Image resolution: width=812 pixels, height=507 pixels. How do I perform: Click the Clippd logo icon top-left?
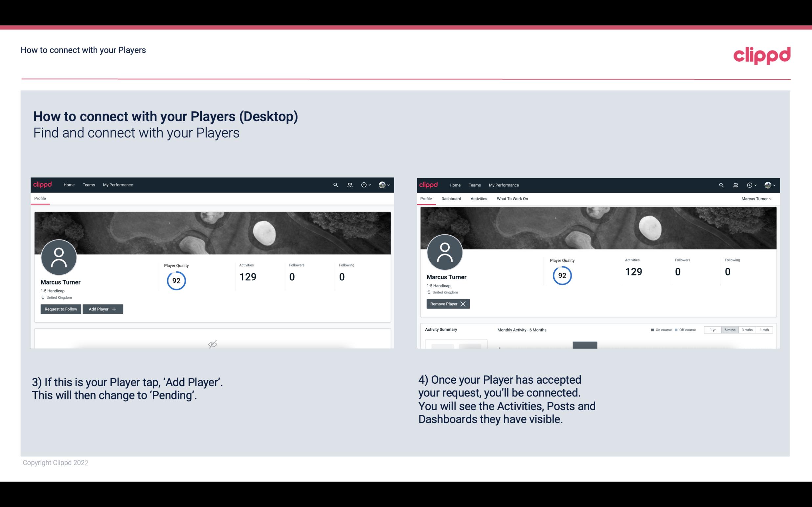pyautogui.click(x=44, y=184)
